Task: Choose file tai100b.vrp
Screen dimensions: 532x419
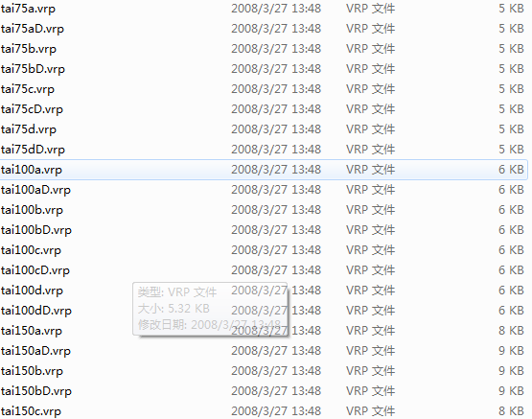Action: click(32, 210)
